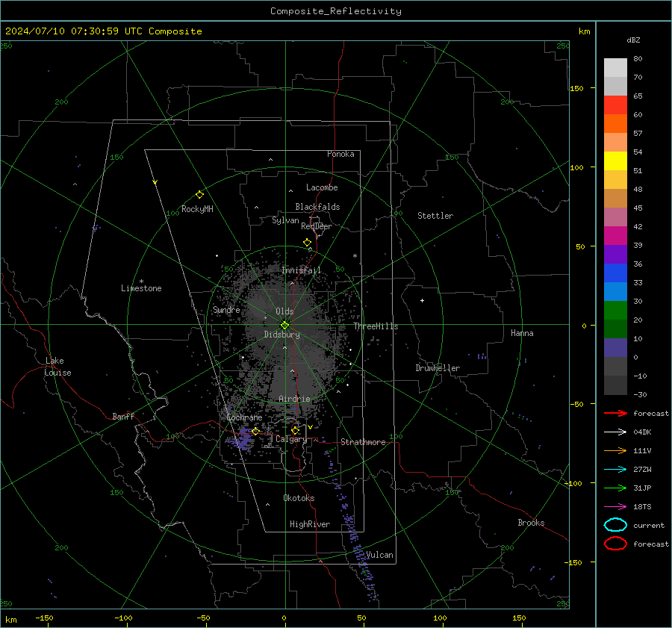Click the Strathmore label
Viewport: 672px width, 628px height.
(363, 442)
